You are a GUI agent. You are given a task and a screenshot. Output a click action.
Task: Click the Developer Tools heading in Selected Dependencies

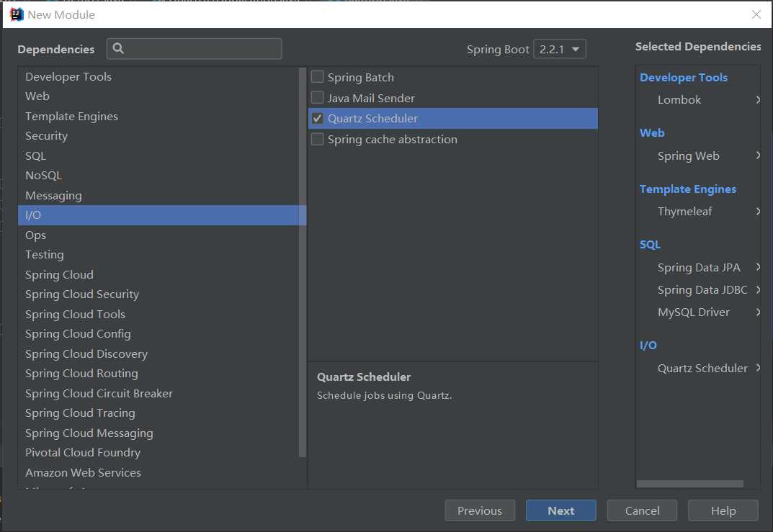(x=683, y=77)
